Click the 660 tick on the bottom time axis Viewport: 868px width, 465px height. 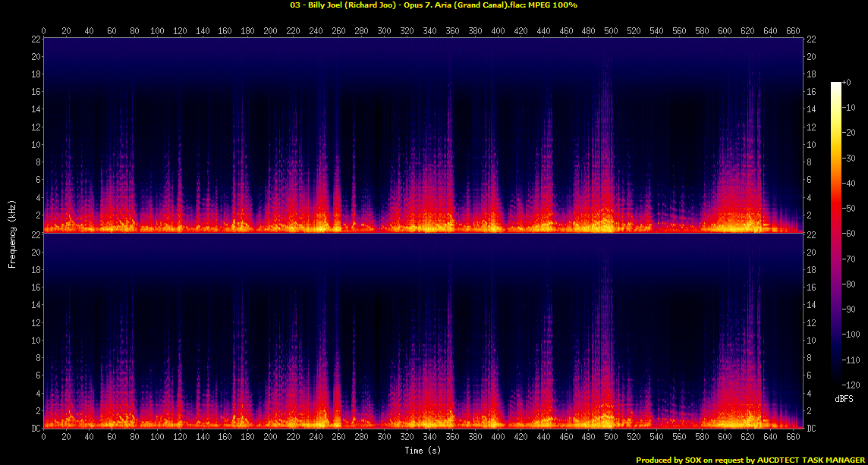click(793, 438)
